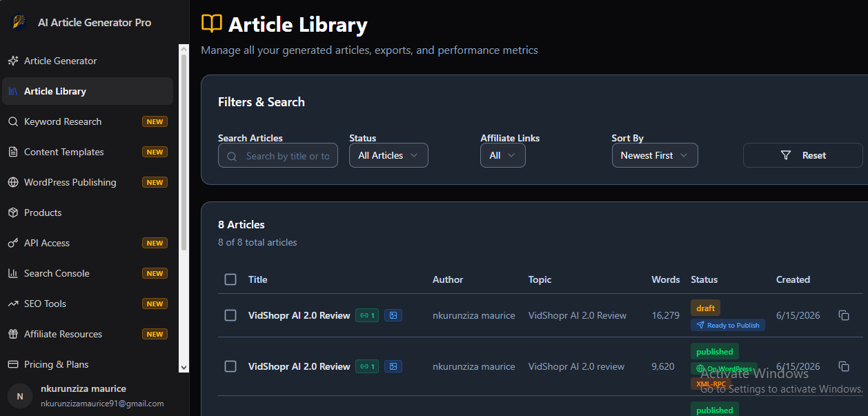Click into the Search Articles field
Screen dimensions: 868x416
278,156
